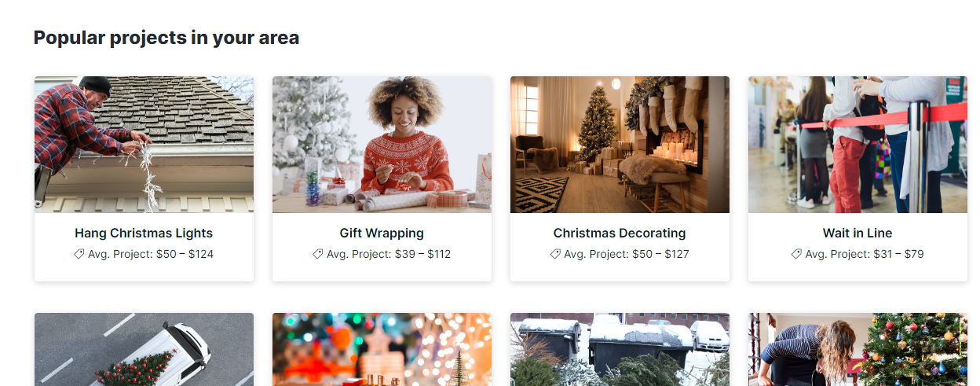Click the blurry festive lights photo
The height and width of the screenshot is (386, 980).
382,350
